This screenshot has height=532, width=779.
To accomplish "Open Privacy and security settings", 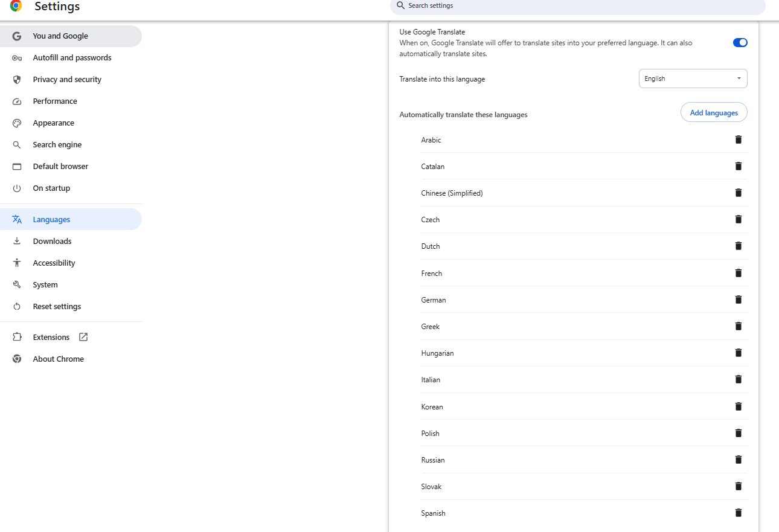I will coord(67,79).
